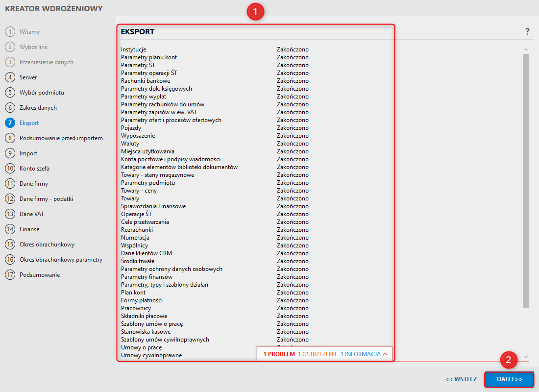
Task: Click the EKSPORT heading
Action: (x=138, y=32)
